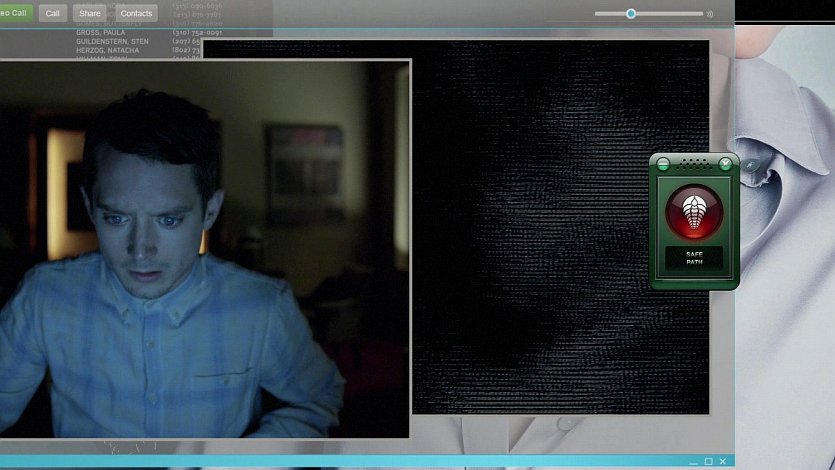
Task: Click the volume slider handle
Action: pyautogui.click(x=631, y=13)
